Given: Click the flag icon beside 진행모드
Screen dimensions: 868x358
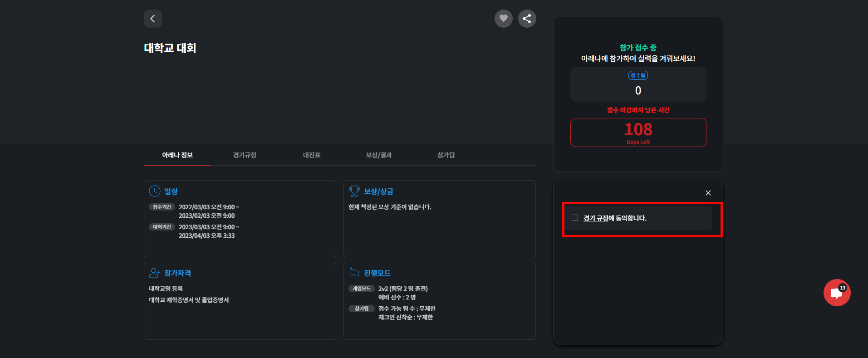Looking at the screenshot, I should point(354,273).
